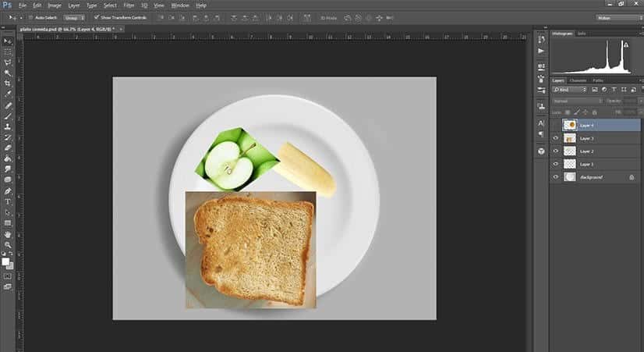Enable the Auto-Select checkbox
Viewport: 644px width, 352px height.
(x=30, y=16)
